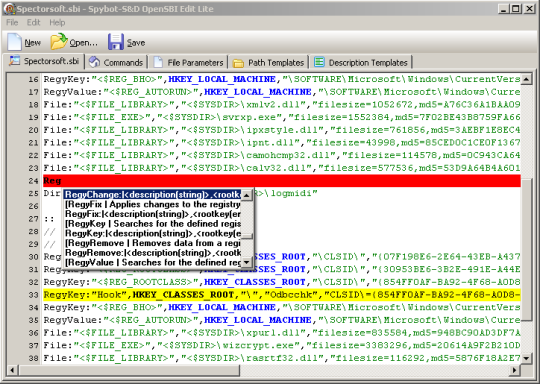Click line 35 RegyValue REG_AUTORUN entry
The height and width of the screenshot is (384, 540).
coord(282,320)
